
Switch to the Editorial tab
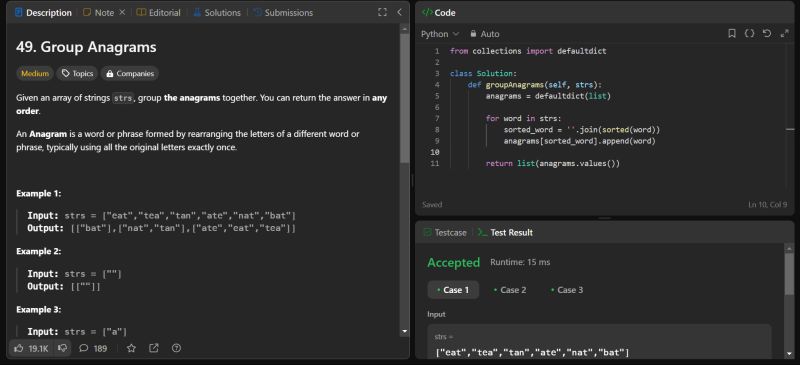pos(159,13)
